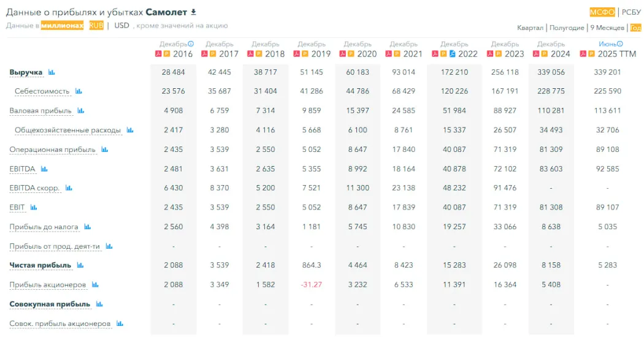644x337 pixels.
Task: Switch reporting standard to РСБУ
Action: click(x=631, y=12)
